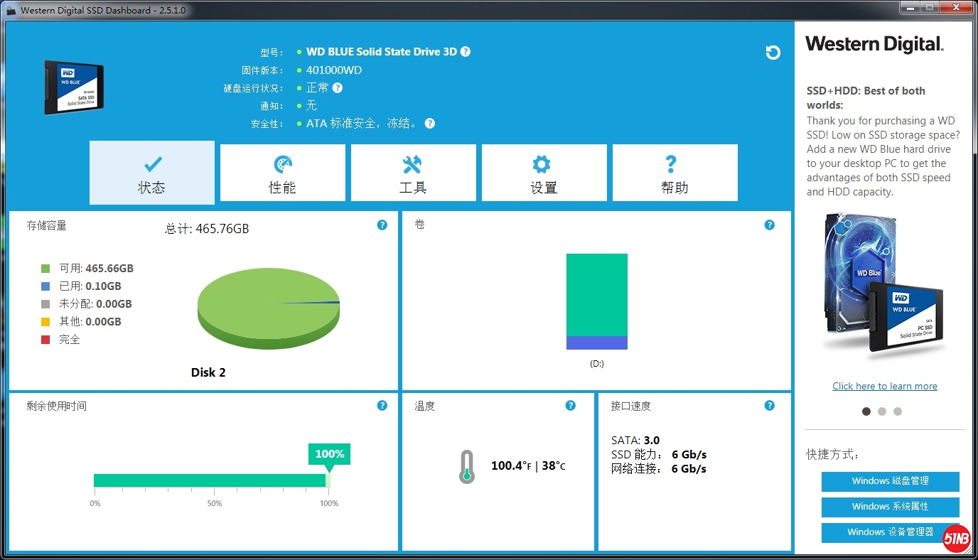Click help icon in 温度 panel
The image size is (978, 560).
point(570,406)
